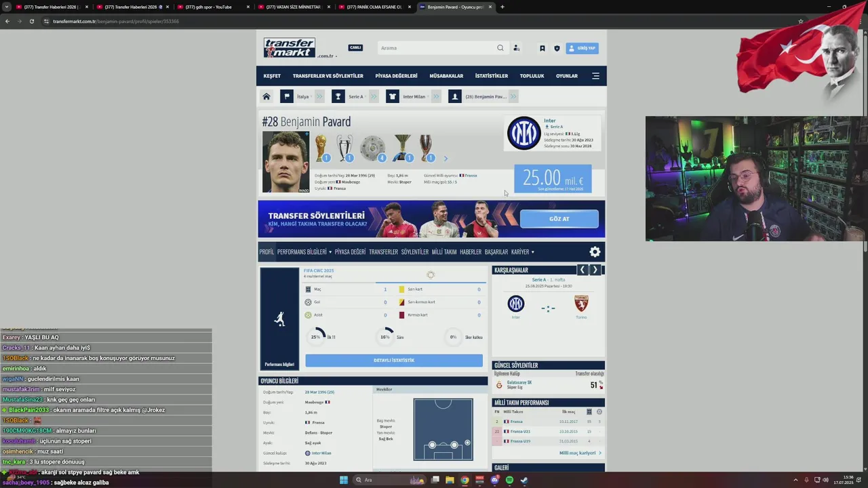
Task: Switch to Transferler profile tab
Action: (x=383, y=252)
